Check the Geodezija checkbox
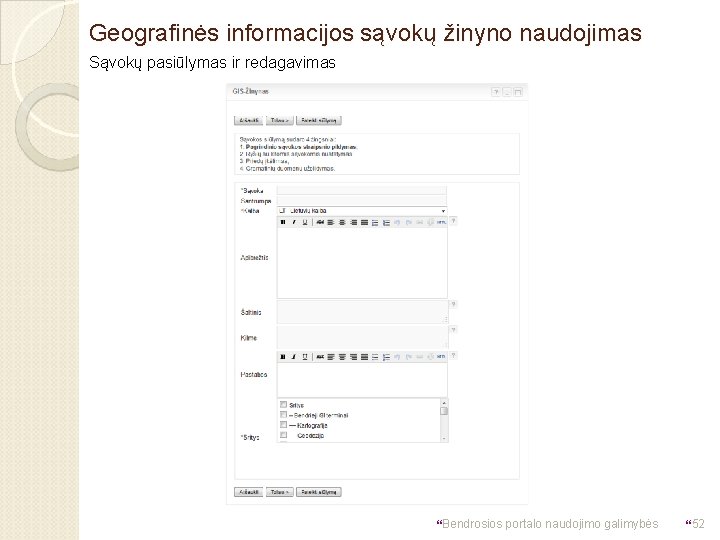This screenshot has width=720, height=540. (x=283, y=435)
